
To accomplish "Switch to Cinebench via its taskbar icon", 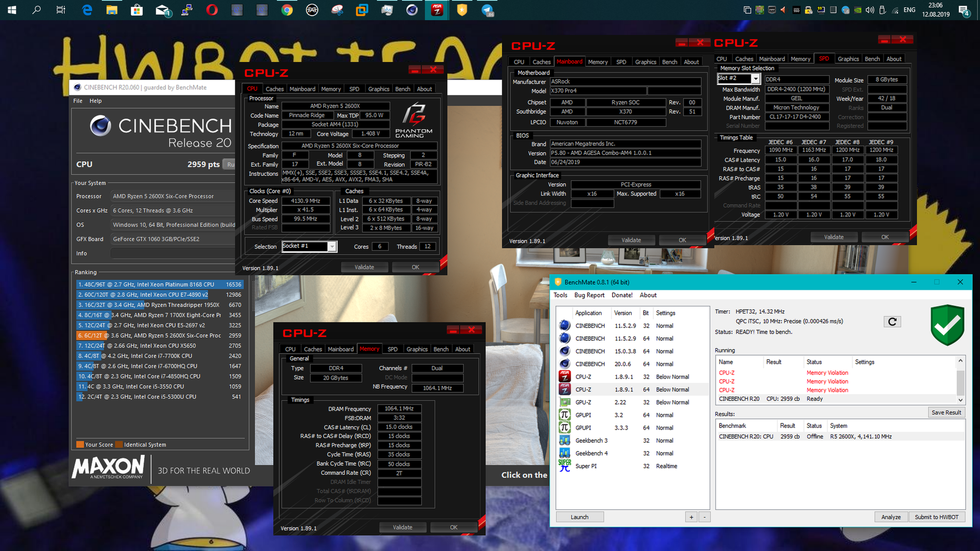I will click(x=412, y=10).
